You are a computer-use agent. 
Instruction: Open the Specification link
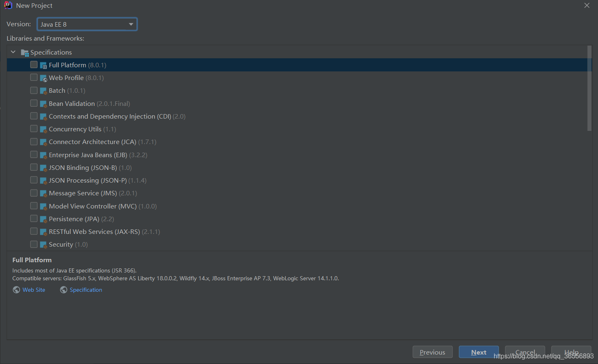pos(86,290)
